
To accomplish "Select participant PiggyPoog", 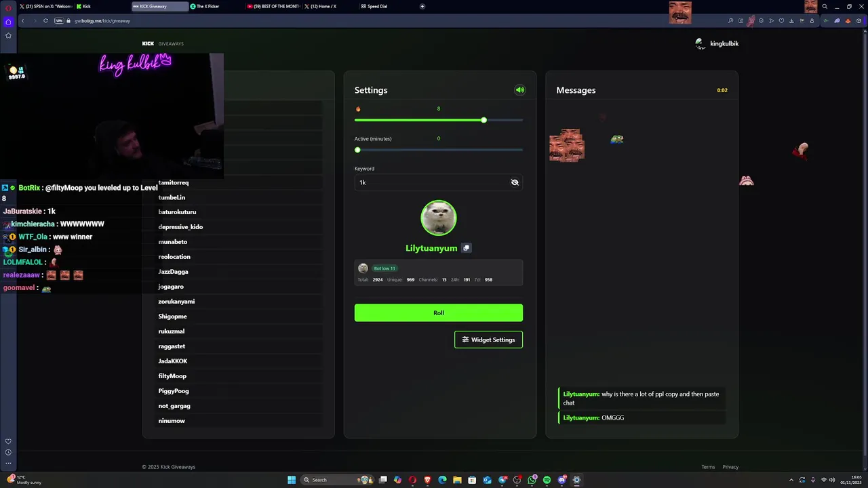I will point(174,391).
